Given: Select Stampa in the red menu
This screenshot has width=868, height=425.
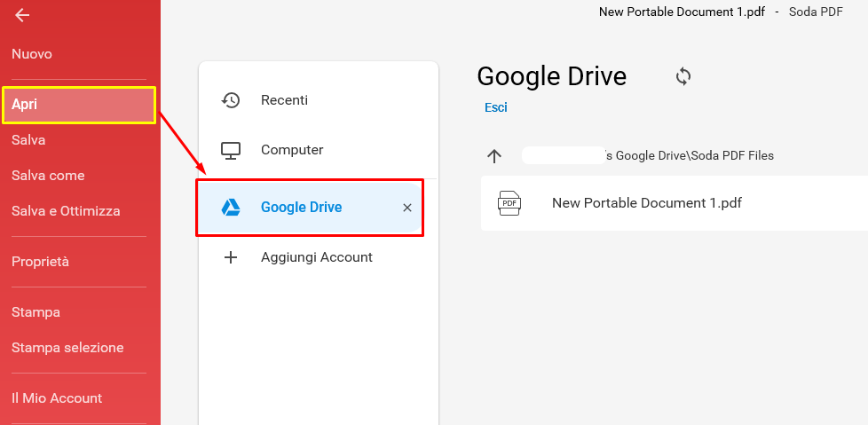Looking at the screenshot, I should [36, 312].
